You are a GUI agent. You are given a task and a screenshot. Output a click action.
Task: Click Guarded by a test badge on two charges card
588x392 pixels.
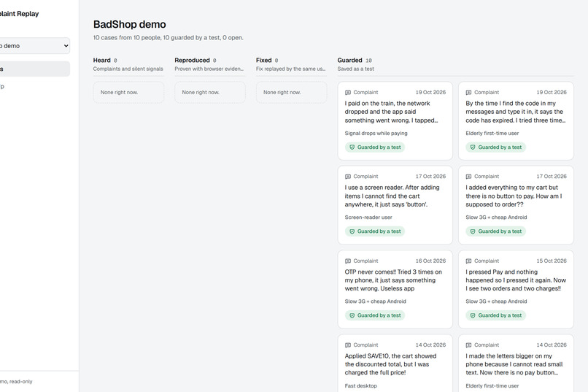(496, 315)
